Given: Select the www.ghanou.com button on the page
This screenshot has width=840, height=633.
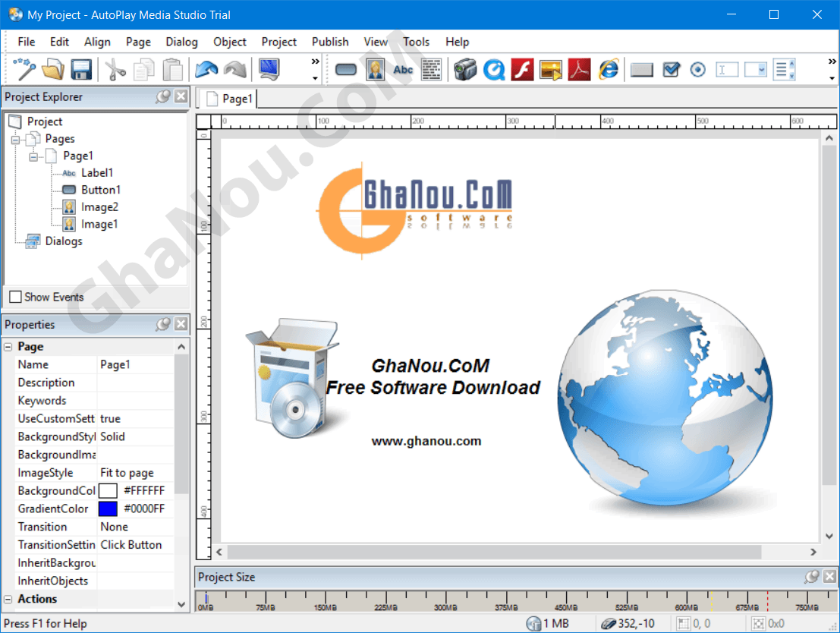Looking at the screenshot, I should click(x=426, y=441).
